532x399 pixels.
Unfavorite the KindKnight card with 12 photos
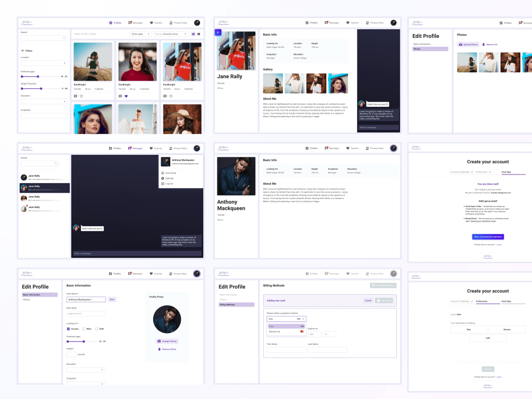(126, 96)
